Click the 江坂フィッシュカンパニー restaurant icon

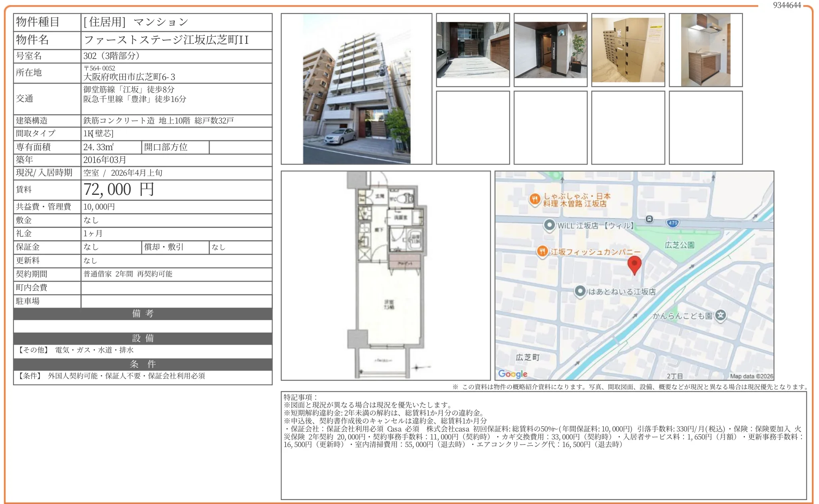542,251
